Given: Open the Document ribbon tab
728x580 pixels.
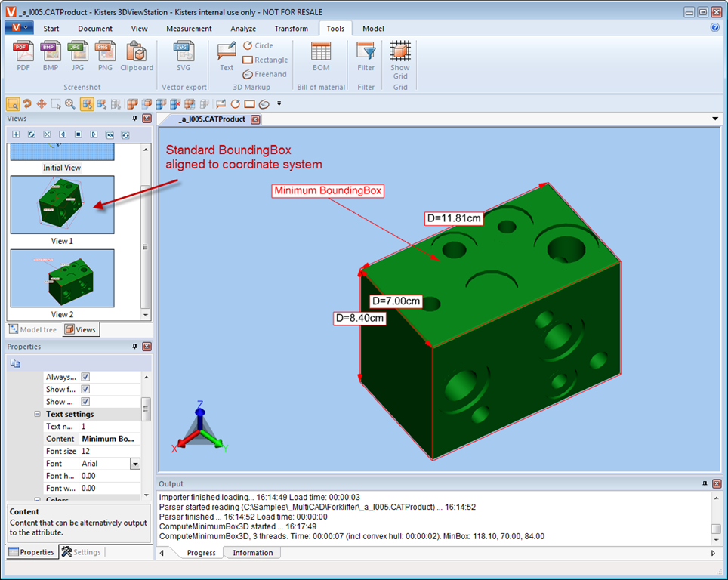Looking at the screenshot, I should [95, 29].
